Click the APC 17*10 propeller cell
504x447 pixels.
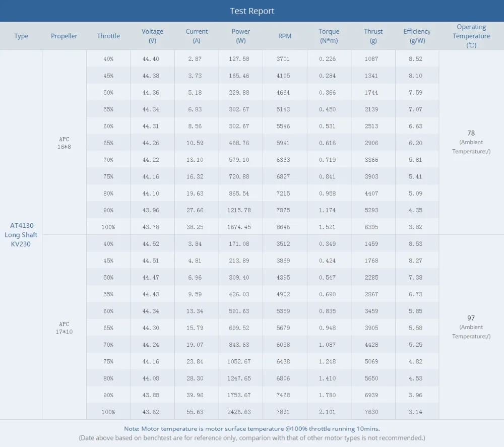point(64,328)
